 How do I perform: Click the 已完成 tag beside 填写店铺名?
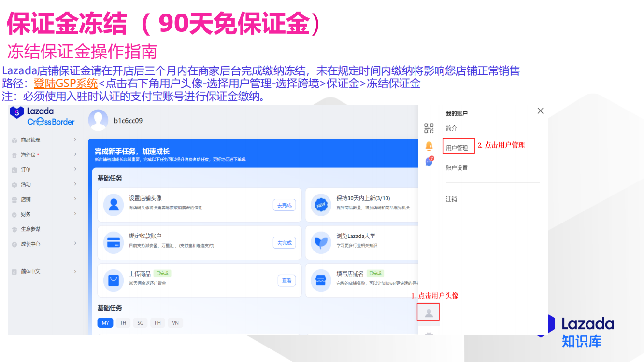pos(375,274)
